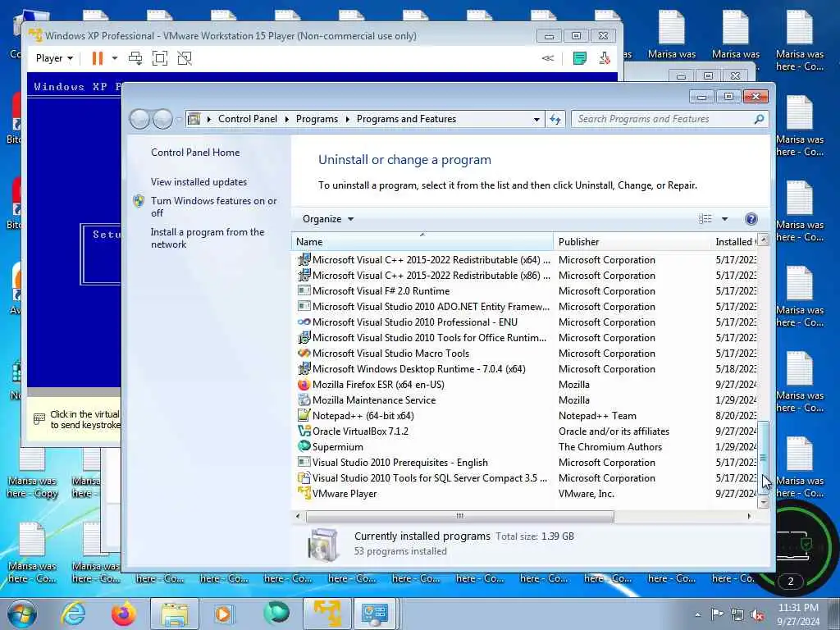Pause the virtual machine in VMware Player
The height and width of the screenshot is (630, 840).
point(97,58)
